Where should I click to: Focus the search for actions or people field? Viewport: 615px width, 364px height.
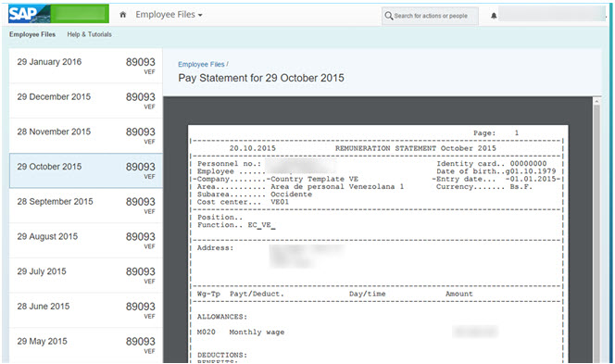pos(431,16)
